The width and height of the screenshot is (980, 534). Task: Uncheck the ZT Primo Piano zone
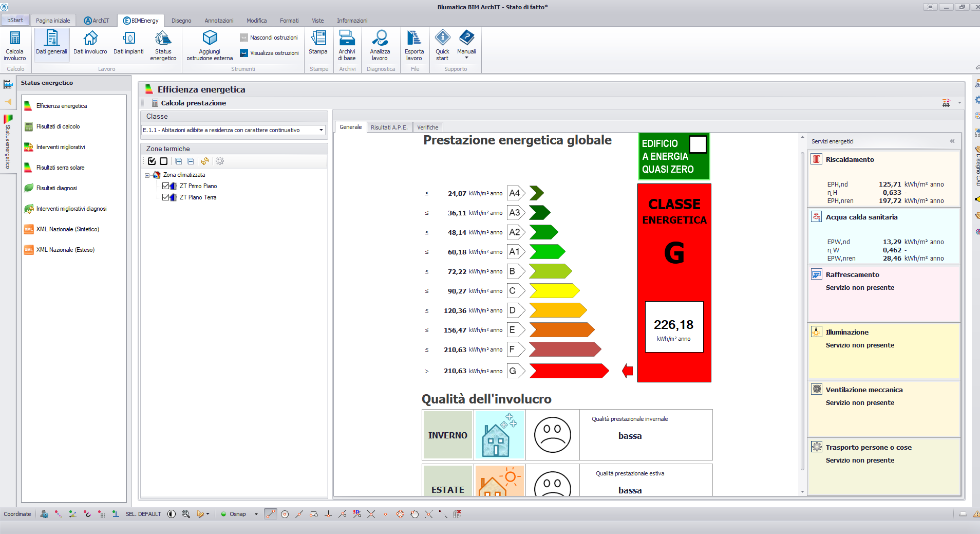pos(165,186)
